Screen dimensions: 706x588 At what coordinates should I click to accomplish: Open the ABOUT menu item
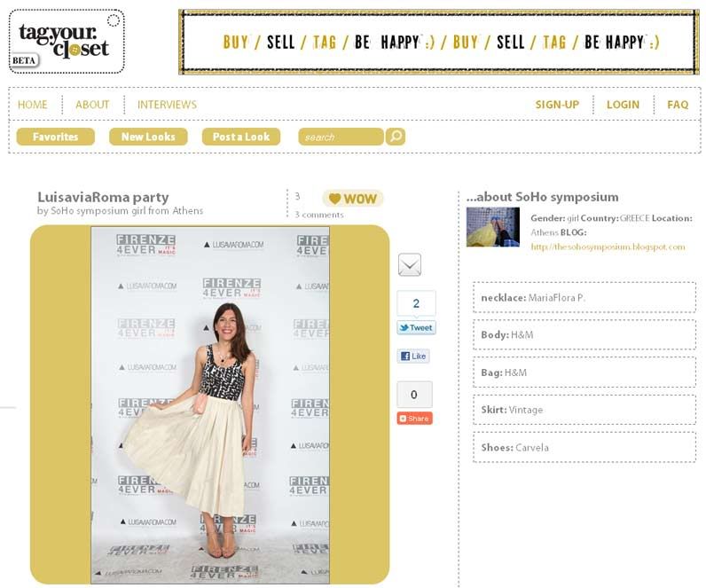[x=92, y=105]
